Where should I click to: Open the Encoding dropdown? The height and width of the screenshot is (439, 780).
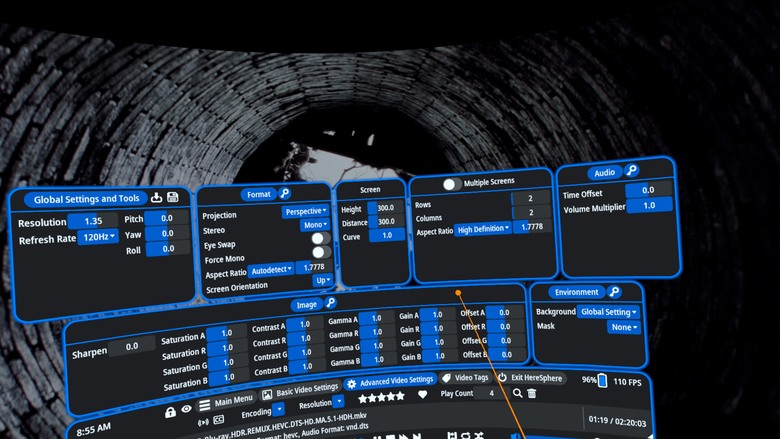click(x=278, y=409)
